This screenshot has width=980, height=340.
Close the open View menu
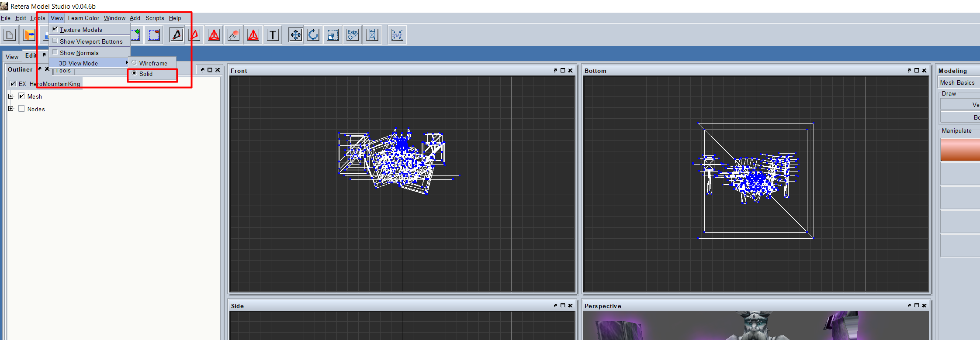(x=57, y=18)
